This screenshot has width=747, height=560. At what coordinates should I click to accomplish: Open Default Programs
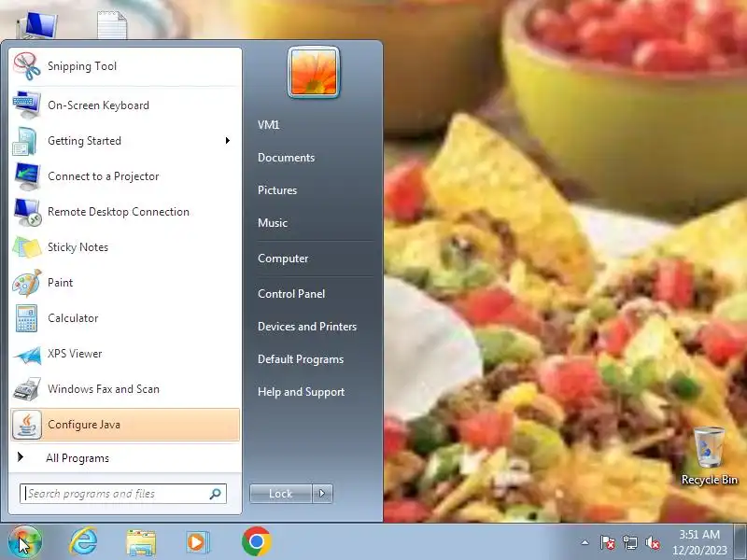(x=301, y=359)
